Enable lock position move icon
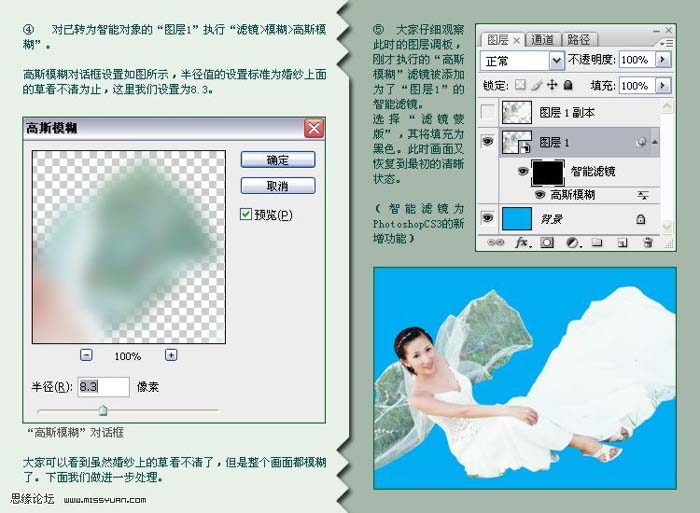The width and height of the screenshot is (700, 513). (552, 86)
